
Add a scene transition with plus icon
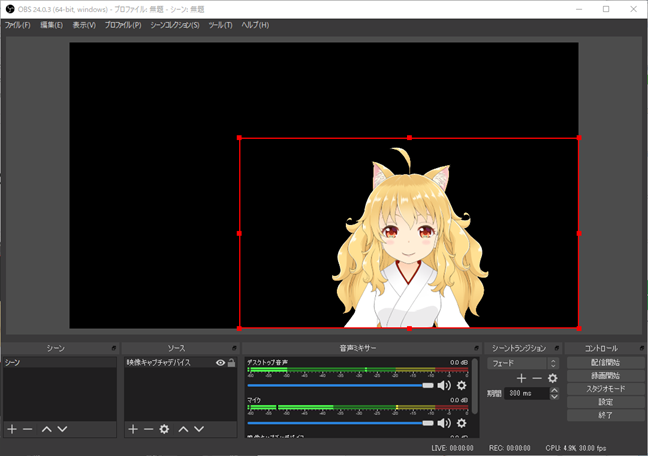point(521,378)
